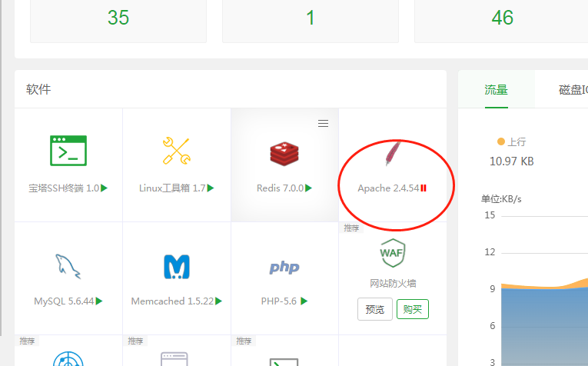
Task: Click the 10.97 KB upload value
Action: [x=511, y=161]
